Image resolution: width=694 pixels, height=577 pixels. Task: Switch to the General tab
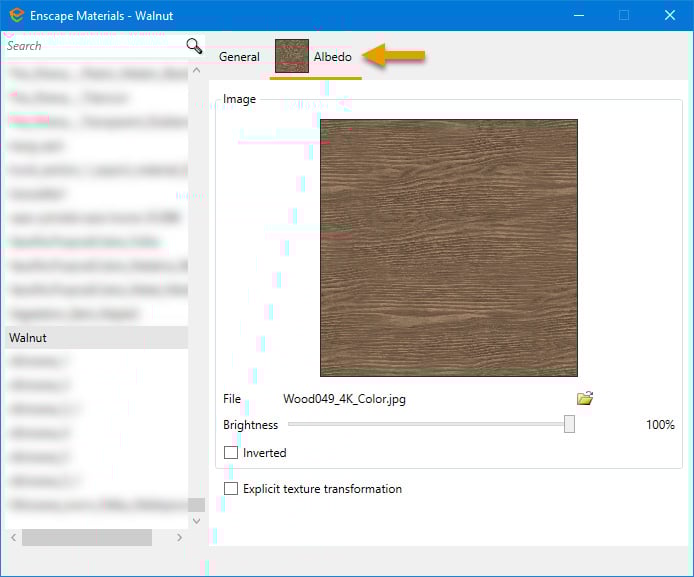coord(239,57)
